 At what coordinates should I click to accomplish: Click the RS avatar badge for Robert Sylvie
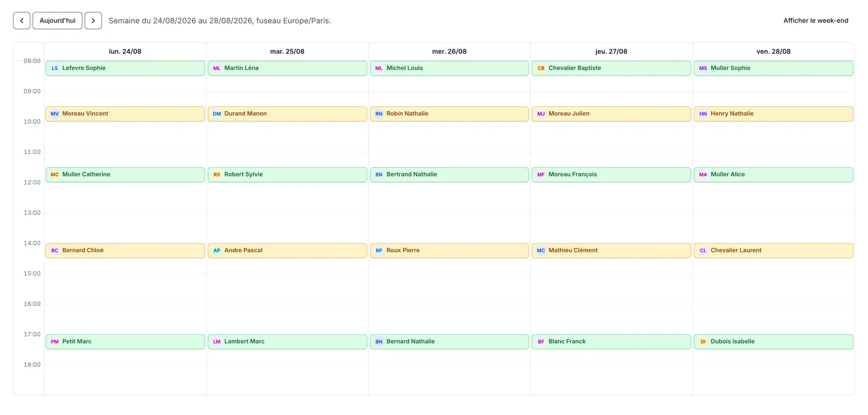coord(217,175)
